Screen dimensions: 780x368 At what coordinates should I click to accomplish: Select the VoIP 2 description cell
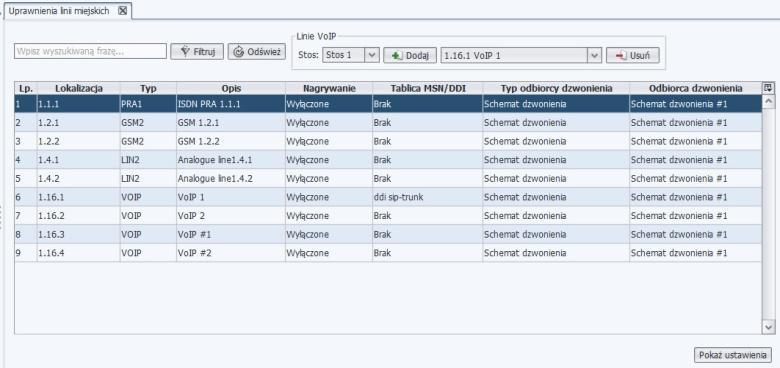tap(231, 215)
